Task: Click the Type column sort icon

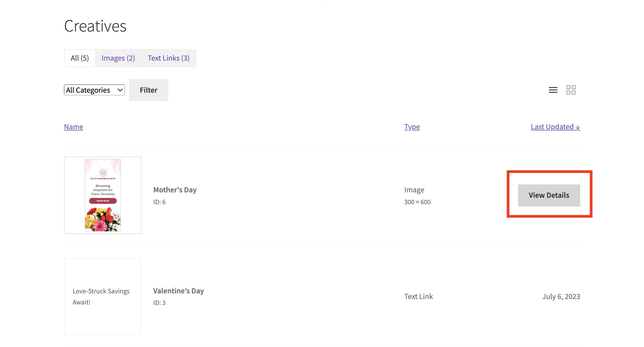Action: [x=411, y=126]
